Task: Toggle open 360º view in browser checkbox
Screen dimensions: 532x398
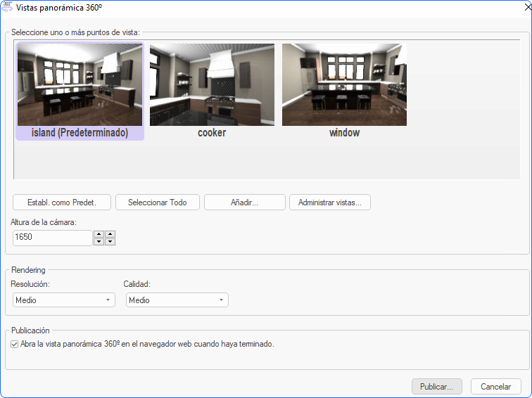Action: (x=14, y=345)
